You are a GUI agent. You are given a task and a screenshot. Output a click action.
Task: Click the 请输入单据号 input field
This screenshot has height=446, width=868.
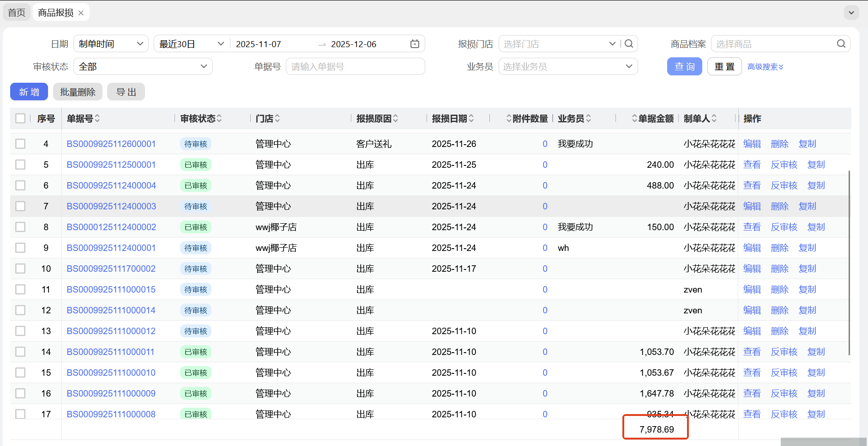[355, 67]
